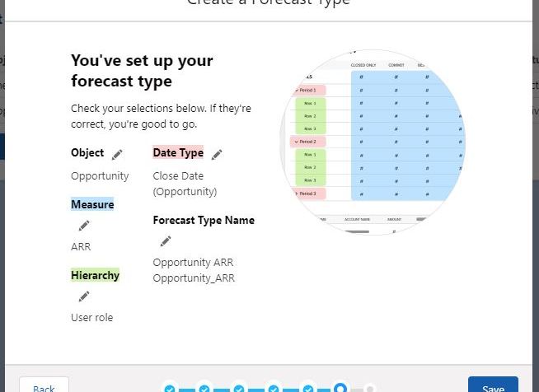Click the edit pencil under Measure

tap(83, 226)
